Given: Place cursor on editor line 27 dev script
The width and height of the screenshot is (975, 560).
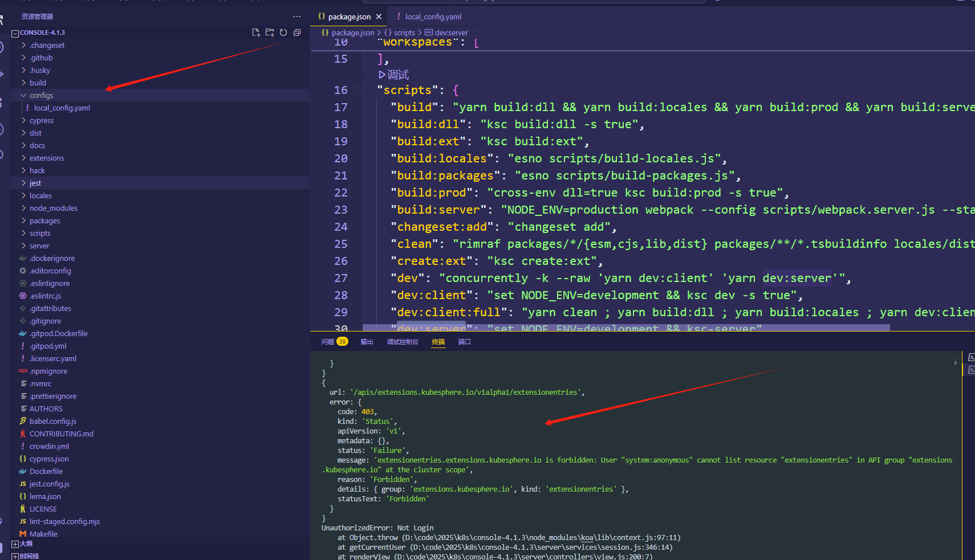Looking at the screenshot, I should (x=621, y=278).
